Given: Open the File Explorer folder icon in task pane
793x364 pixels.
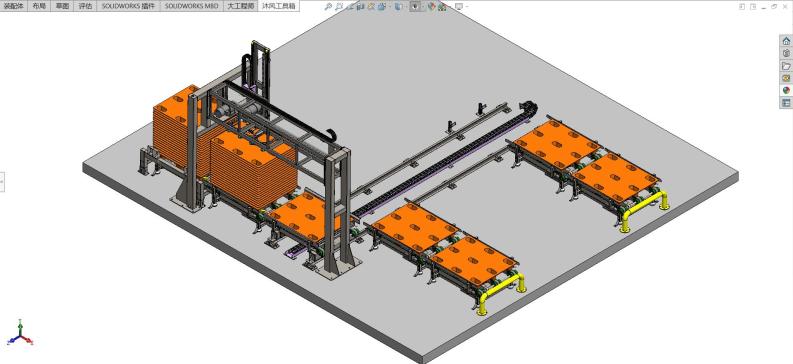Looking at the screenshot, I should pos(786,66).
